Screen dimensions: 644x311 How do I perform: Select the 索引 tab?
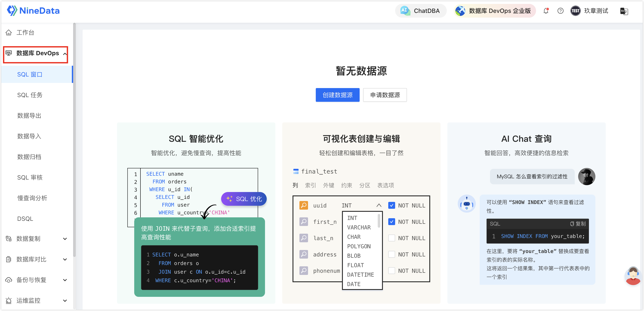(311, 185)
